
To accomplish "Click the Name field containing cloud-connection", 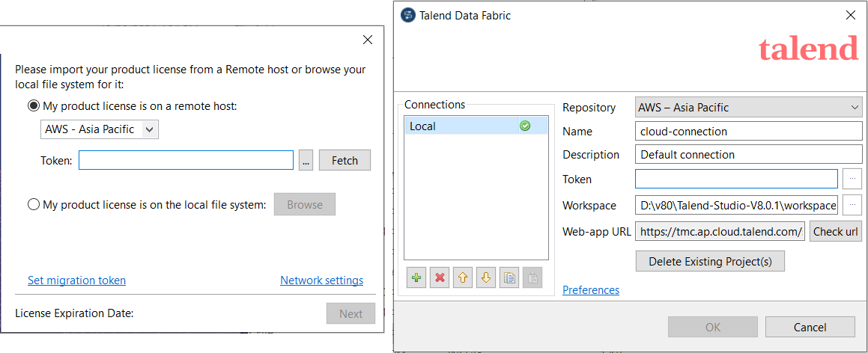I will (749, 132).
